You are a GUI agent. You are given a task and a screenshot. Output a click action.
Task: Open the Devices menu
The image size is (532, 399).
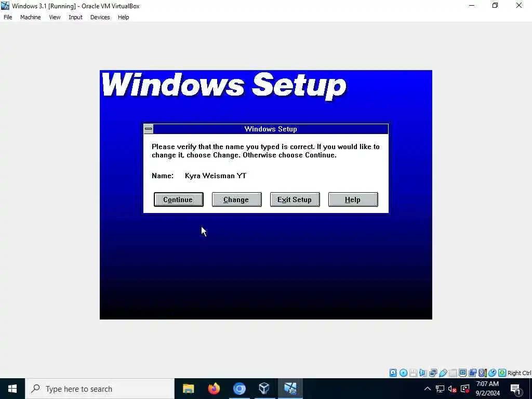[100, 17]
